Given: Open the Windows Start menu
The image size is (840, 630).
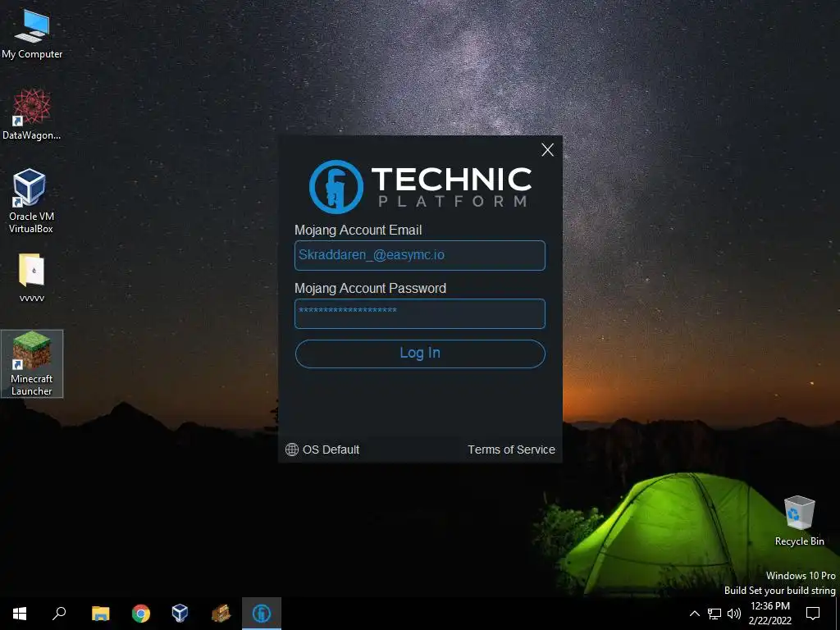Looking at the screenshot, I should (20, 614).
